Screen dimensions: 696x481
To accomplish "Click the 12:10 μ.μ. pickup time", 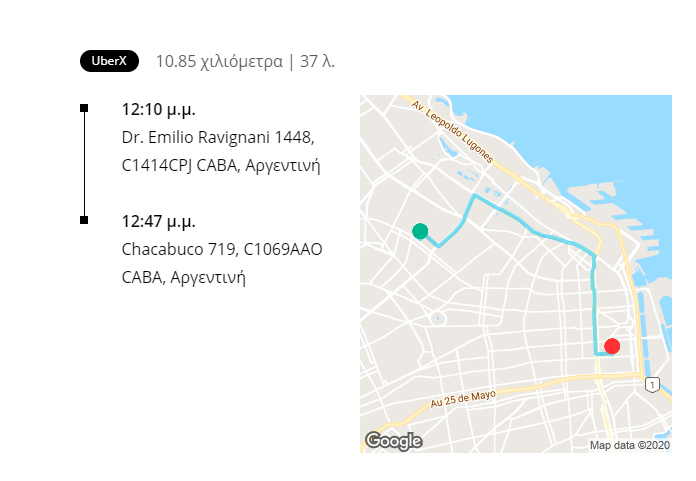I will pyautogui.click(x=158, y=109).
